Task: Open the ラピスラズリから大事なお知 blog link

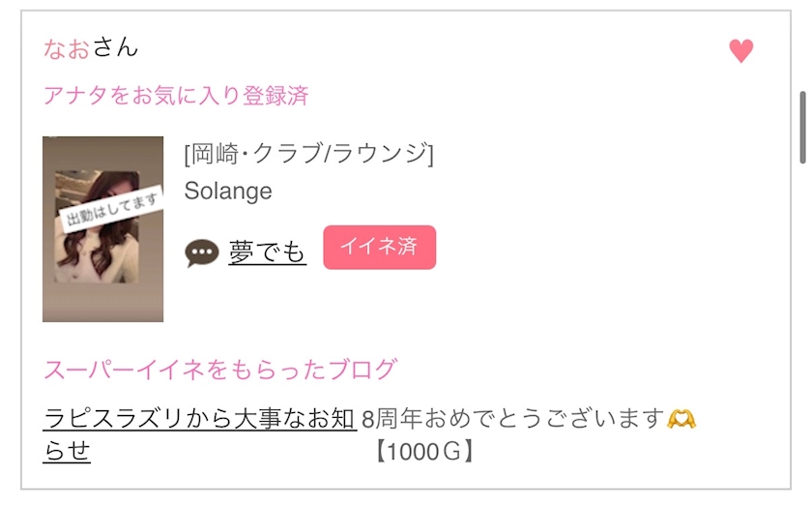Action: (199, 419)
